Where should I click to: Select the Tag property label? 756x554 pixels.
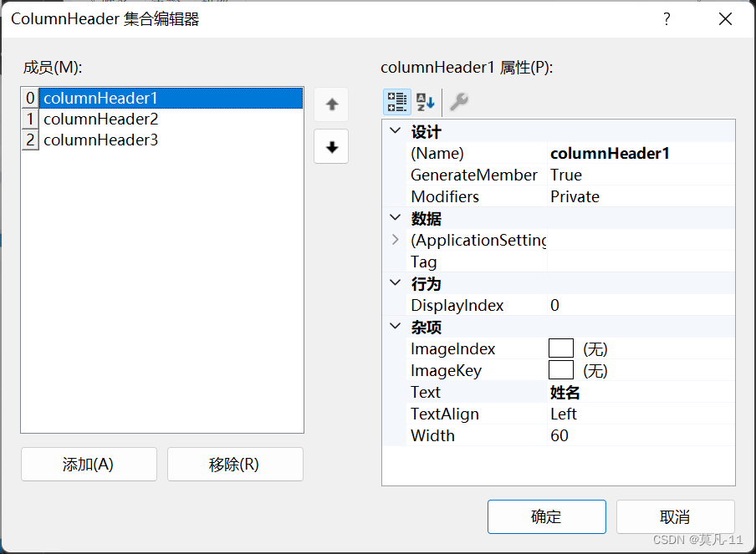click(x=423, y=262)
